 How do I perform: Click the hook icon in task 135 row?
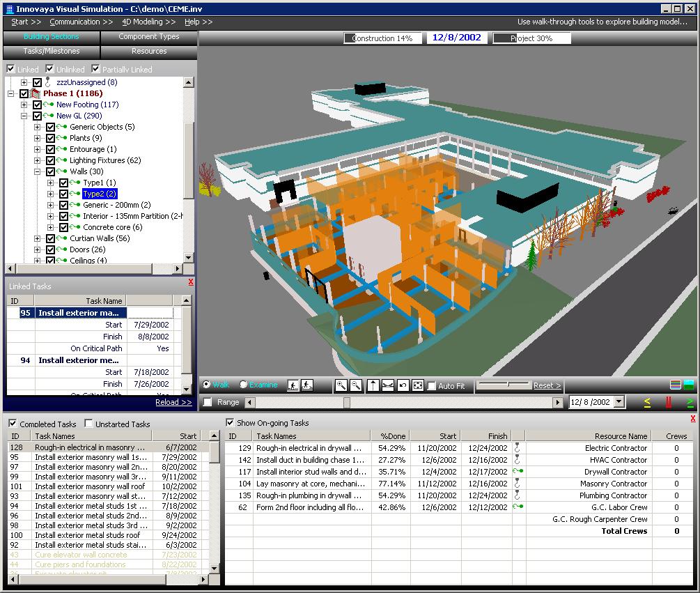coord(518,495)
